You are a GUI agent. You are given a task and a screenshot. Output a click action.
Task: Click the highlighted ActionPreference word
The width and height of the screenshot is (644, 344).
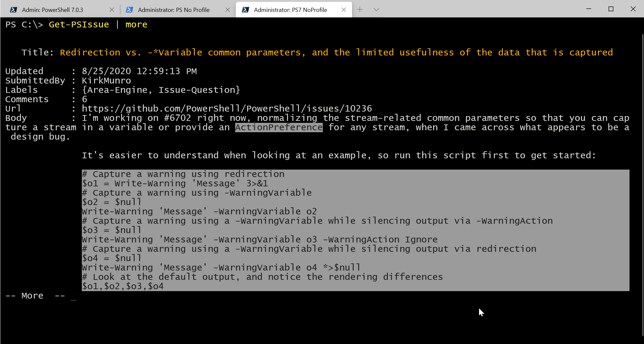point(279,127)
